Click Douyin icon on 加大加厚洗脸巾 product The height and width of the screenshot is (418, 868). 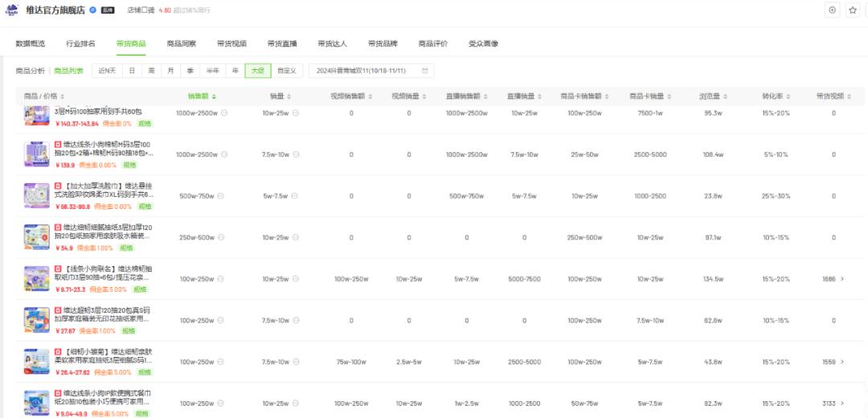(x=58, y=186)
